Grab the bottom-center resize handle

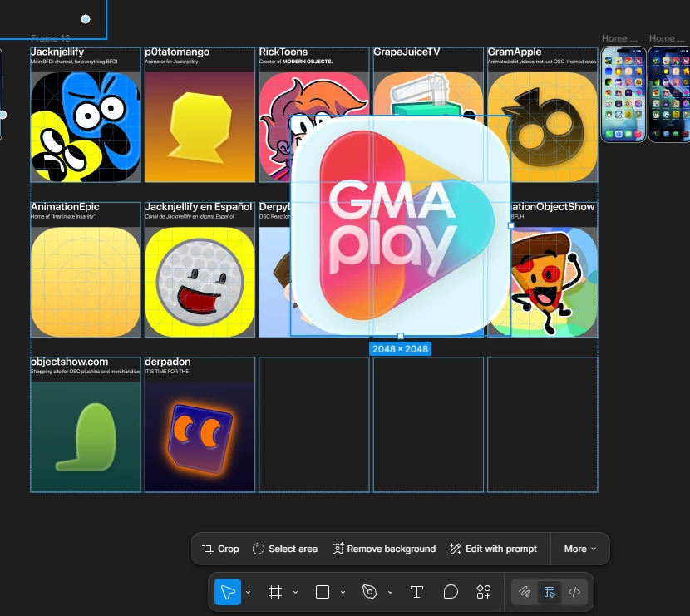tap(401, 336)
